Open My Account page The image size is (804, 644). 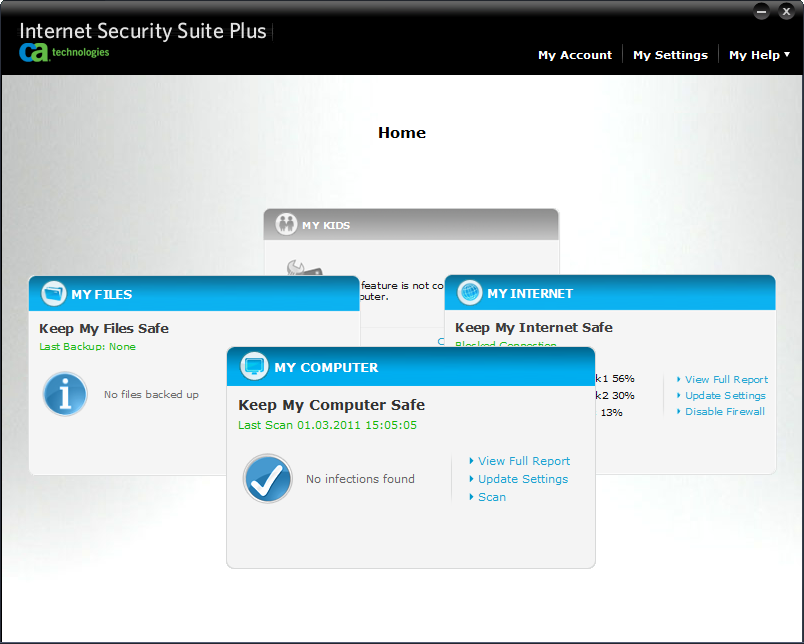[x=574, y=55]
